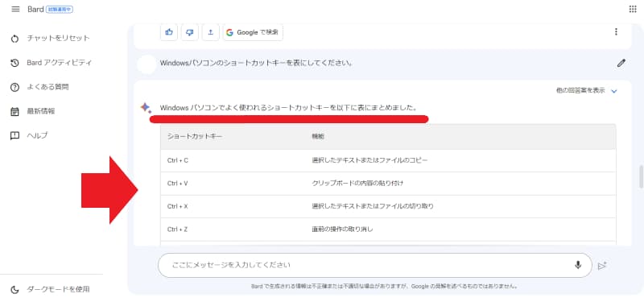The width and height of the screenshot is (644, 302).
Task: Click the user avatar next to prompt
Action: tap(147, 64)
